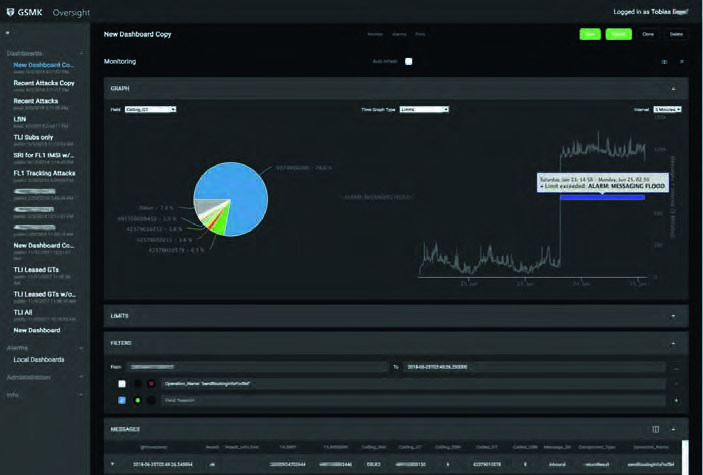The image size is (703, 475).
Task: Expand the LIMITS section
Action: pos(673,316)
